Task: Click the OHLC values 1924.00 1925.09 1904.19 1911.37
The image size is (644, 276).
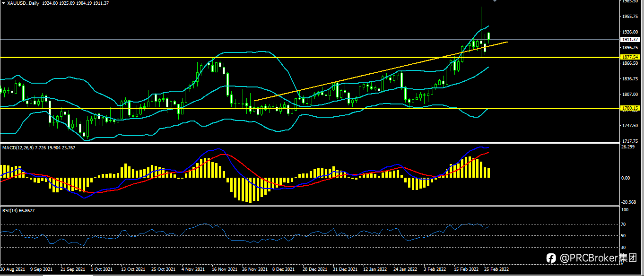Action: (76, 3)
